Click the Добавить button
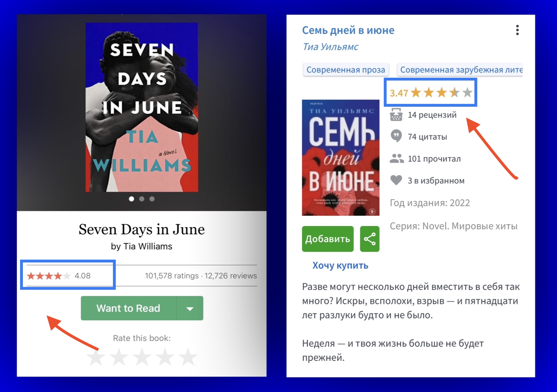 point(328,239)
